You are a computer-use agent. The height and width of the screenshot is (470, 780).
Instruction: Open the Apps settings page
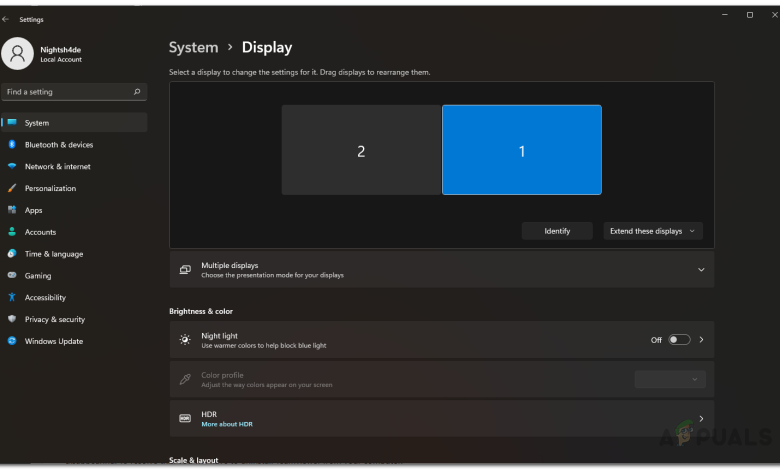34,211
